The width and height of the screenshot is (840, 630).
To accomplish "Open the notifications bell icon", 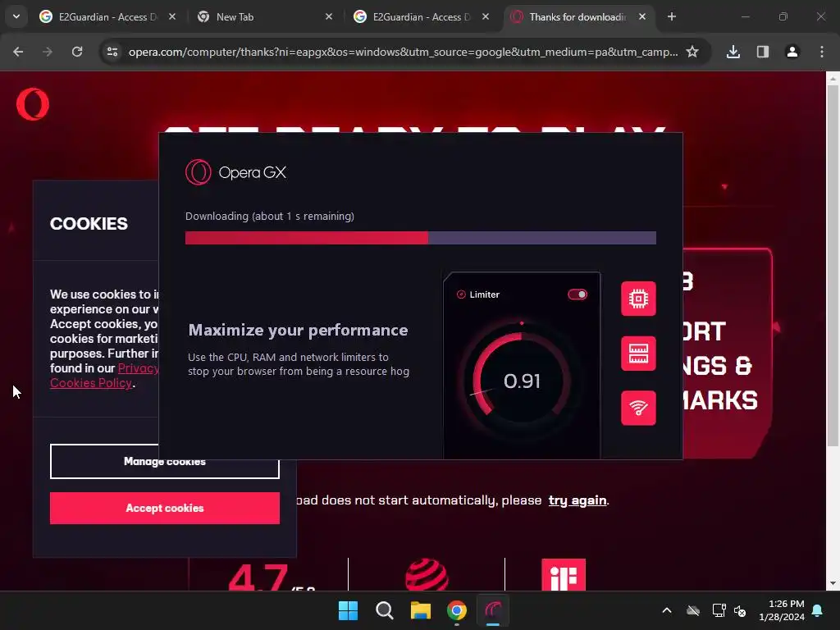I will click(x=818, y=610).
